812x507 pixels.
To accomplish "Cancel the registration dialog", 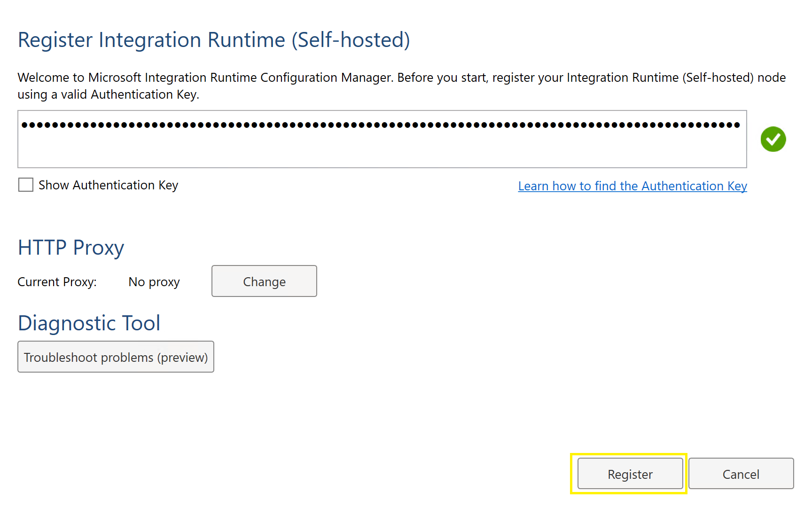I will pyautogui.click(x=741, y=474).
